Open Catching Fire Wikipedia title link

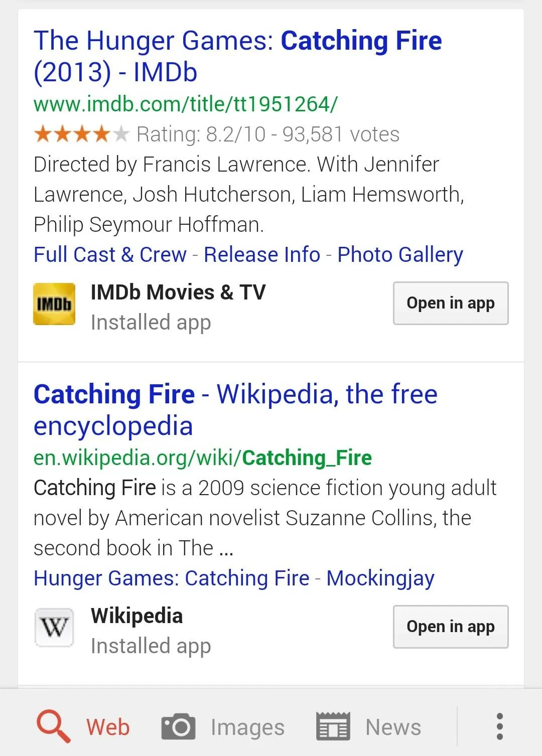tap(235, 409)
